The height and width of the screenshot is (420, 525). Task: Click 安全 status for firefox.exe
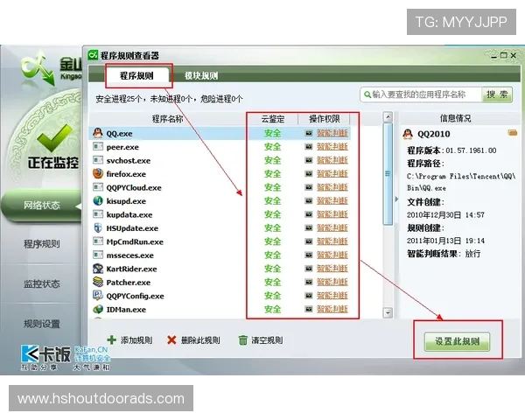[x=272, y=174]
